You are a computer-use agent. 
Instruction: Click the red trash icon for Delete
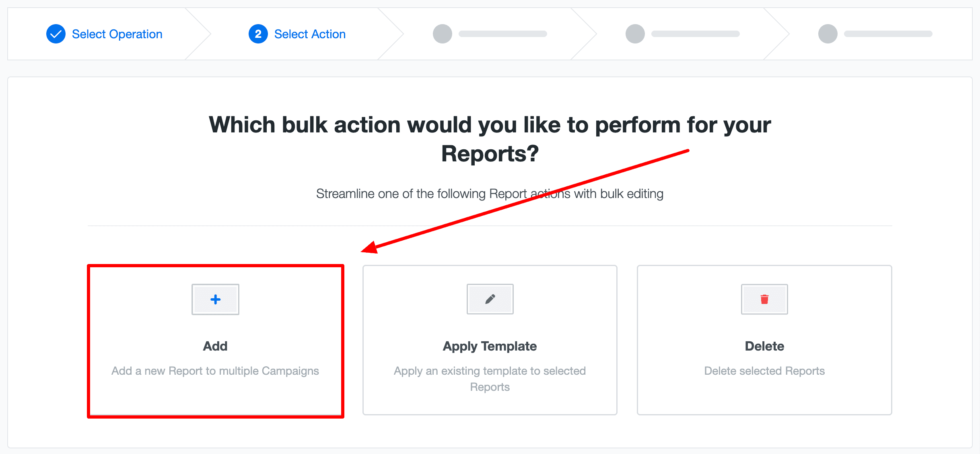pyautogui.click(x=764, y=299)
